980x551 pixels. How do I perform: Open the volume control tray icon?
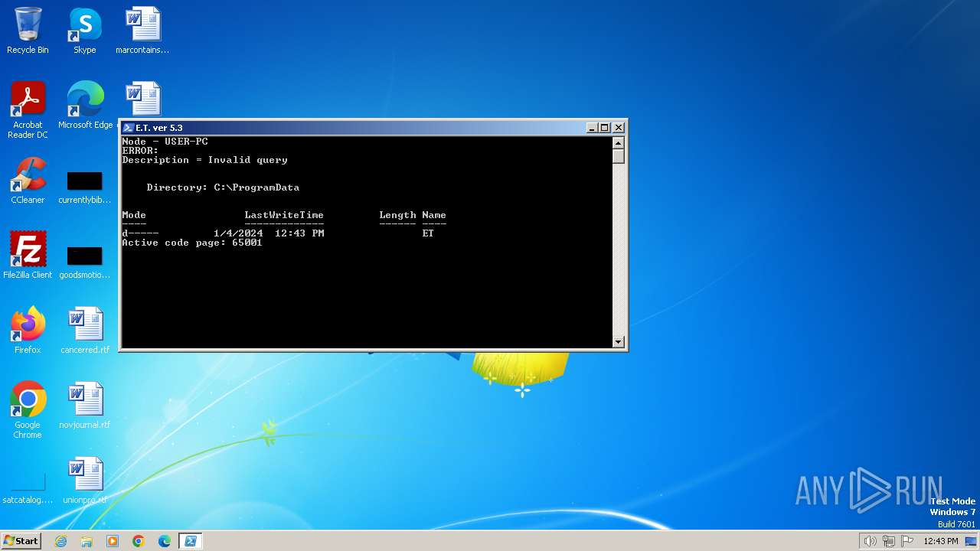point(870,541)
